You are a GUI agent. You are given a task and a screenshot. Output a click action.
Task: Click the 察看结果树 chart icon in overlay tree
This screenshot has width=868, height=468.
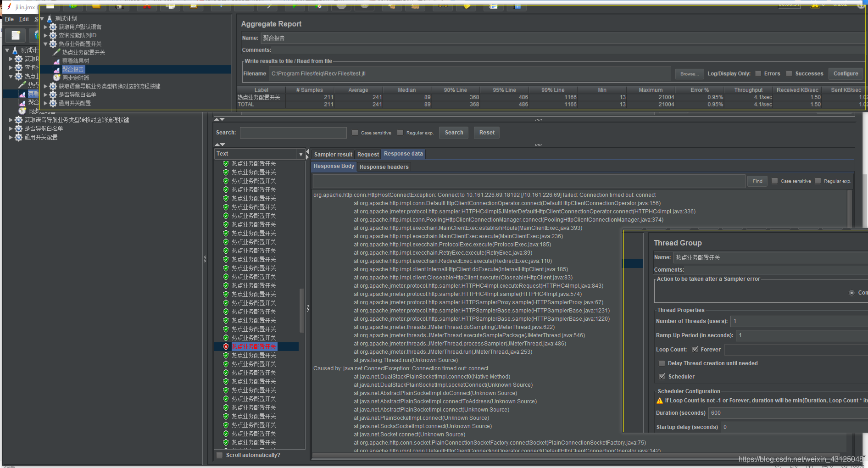click(x=57, y=61)
